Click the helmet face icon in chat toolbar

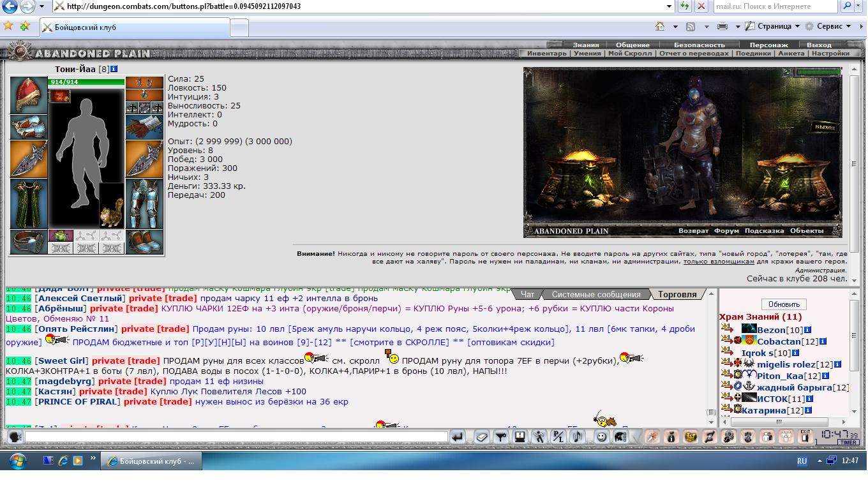(x=620, y=437)
